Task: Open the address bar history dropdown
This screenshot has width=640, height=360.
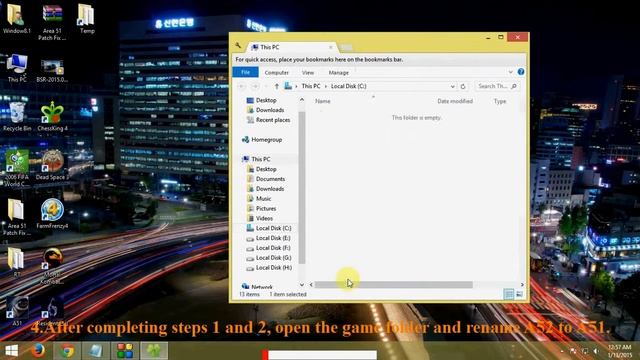Action: tap(452, 87)
